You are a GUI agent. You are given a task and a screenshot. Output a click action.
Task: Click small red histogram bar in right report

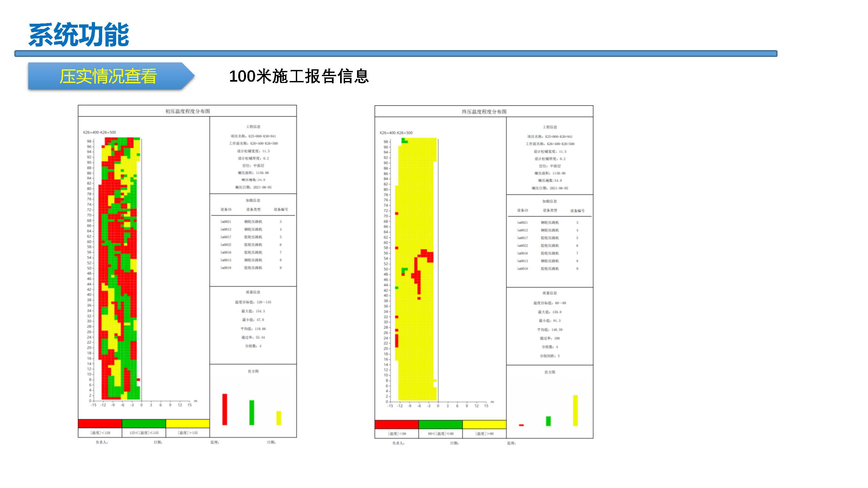coord(521,425)
